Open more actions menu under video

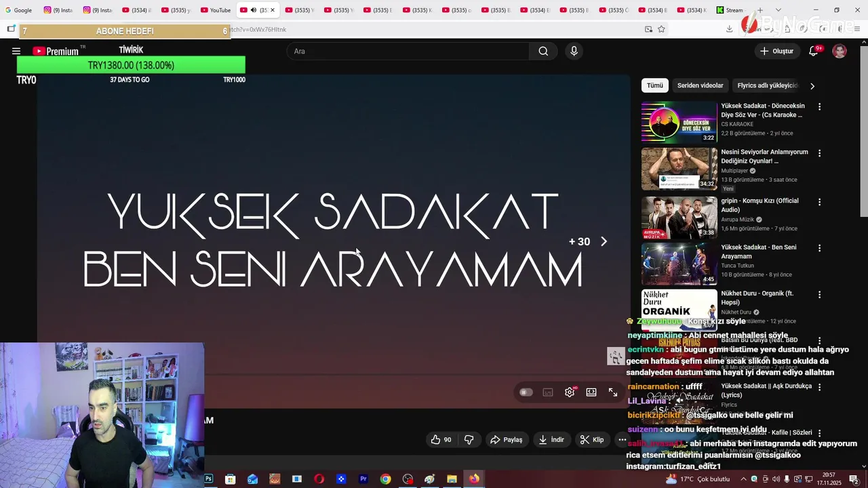point(622,440)
